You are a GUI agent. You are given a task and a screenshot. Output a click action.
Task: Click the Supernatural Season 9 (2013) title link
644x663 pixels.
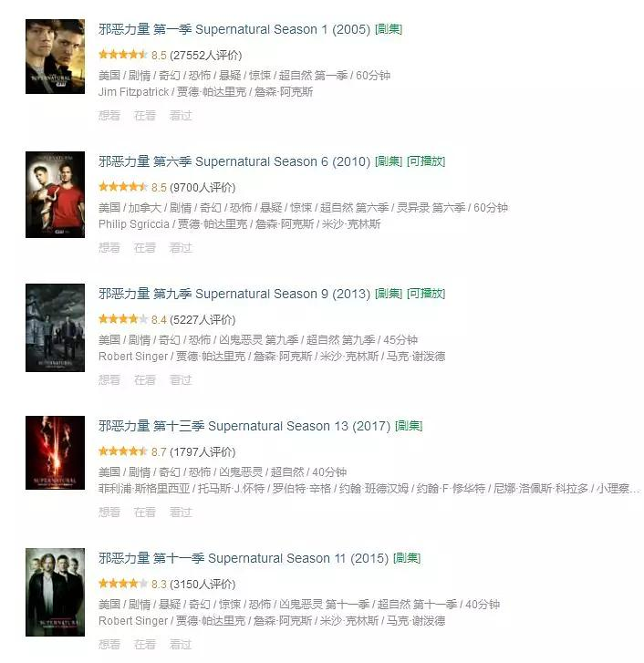pyautogui.click(x=234, y=294)
